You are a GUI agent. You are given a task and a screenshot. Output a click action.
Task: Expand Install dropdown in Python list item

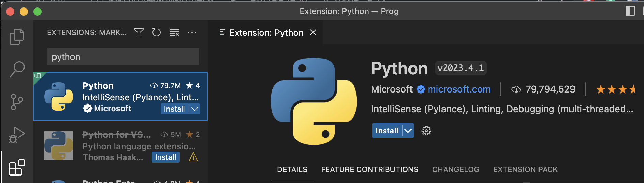[x=195, y=109]
